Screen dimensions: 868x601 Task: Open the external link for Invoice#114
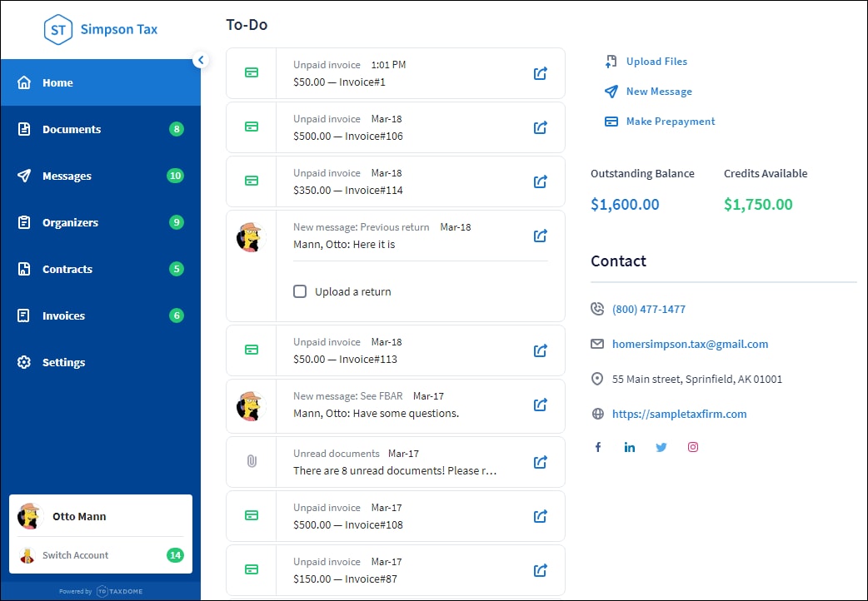540,181
